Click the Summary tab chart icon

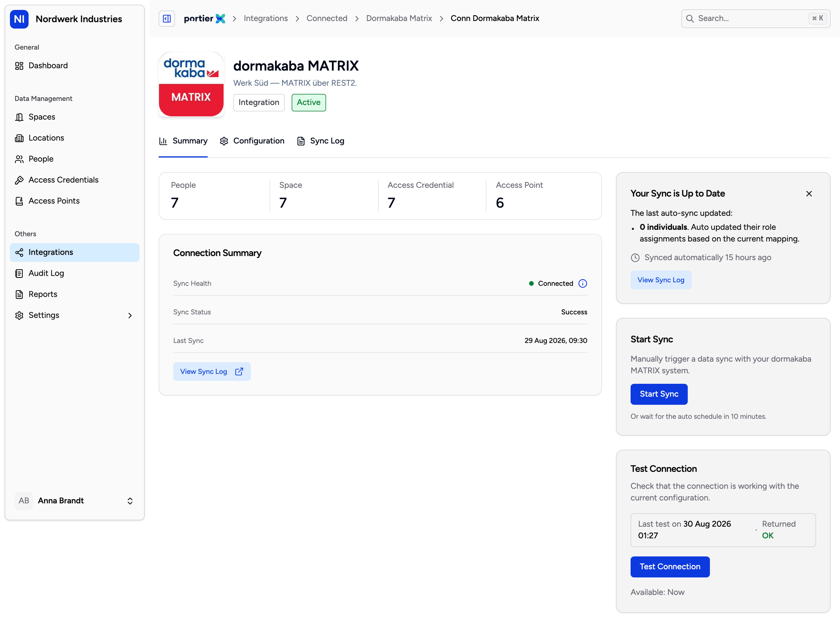163,141
